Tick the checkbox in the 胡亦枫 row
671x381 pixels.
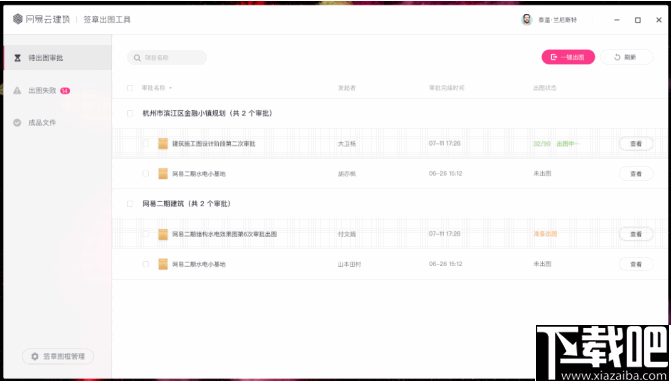(x=145, y=173)
